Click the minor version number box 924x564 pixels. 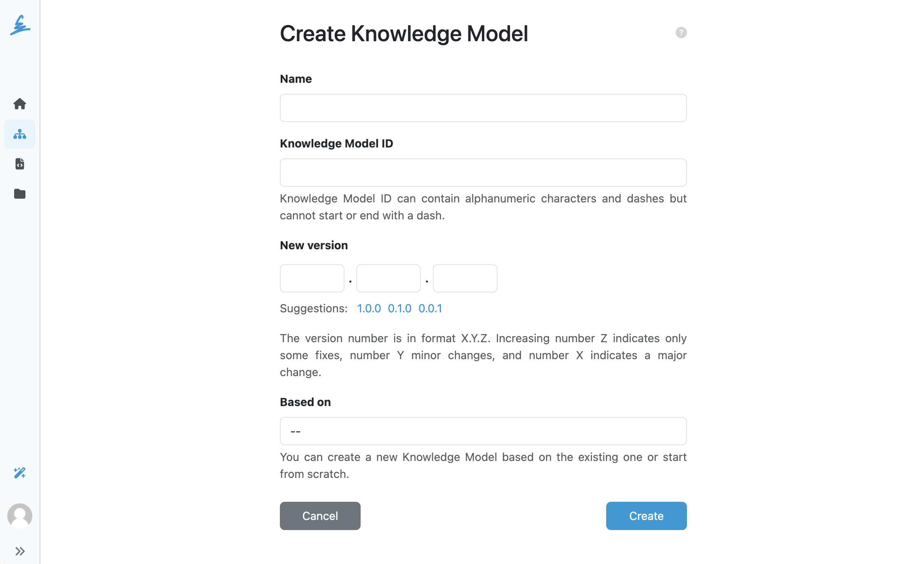(x=388, y=278)
